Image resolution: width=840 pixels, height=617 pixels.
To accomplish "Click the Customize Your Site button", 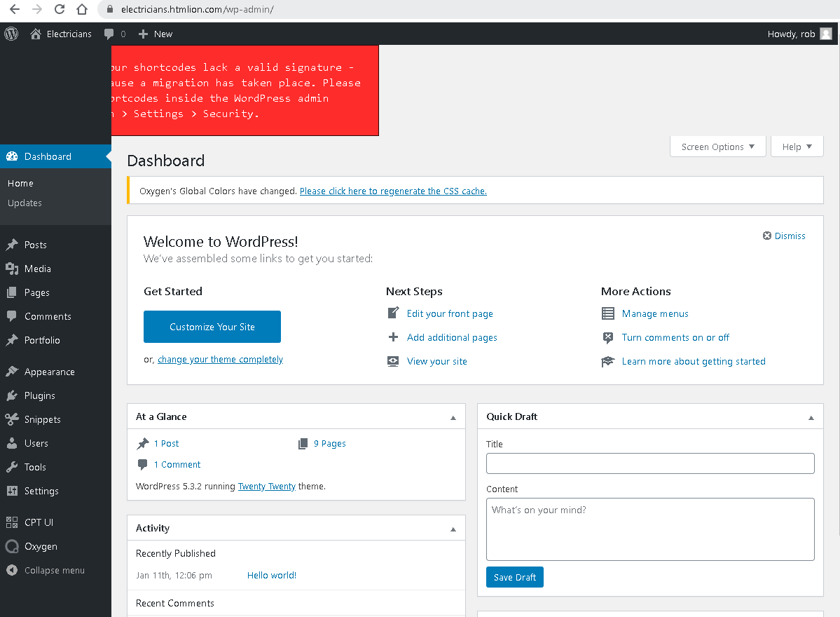I will (212, 327).
